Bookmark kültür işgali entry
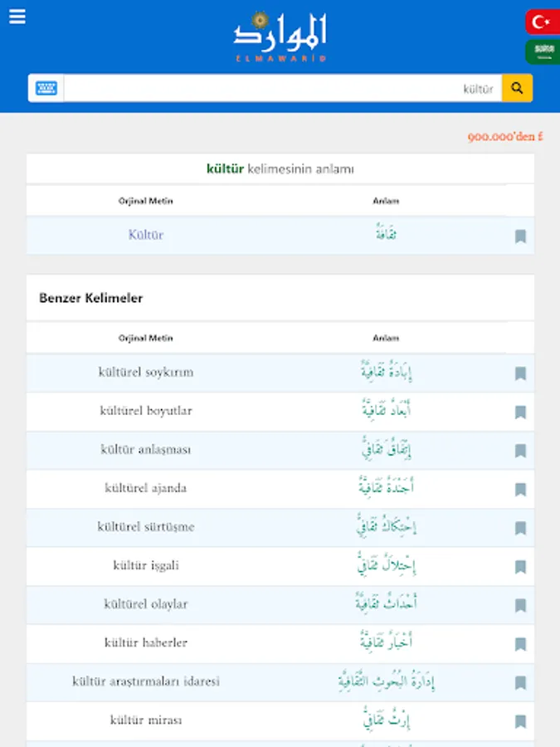 click(x=520, y=567)
